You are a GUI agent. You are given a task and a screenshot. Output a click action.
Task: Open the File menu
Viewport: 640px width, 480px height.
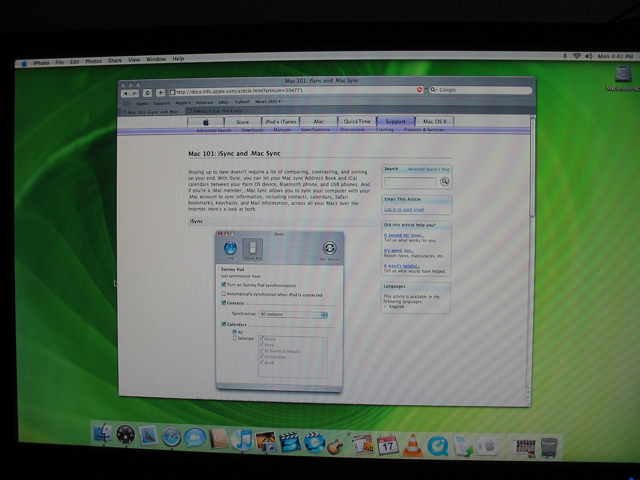pos(60,62)
